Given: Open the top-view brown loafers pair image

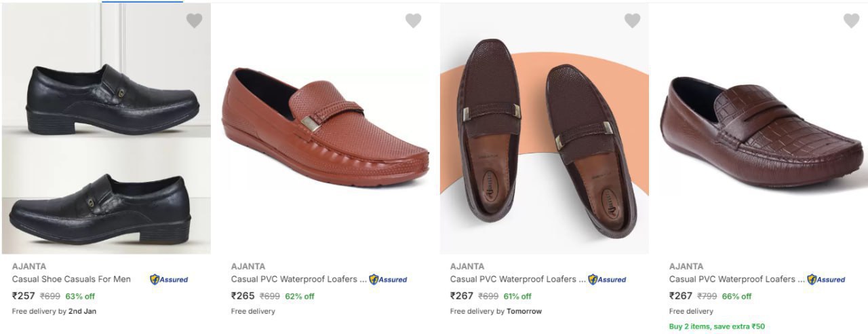Looking at the screenshot, I should (545, 129).
